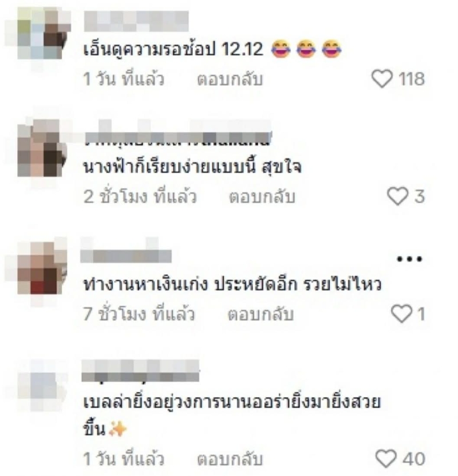The image size is (458, 476).
Task: Open third commenter's profile picture
Action: pos(41,268)
